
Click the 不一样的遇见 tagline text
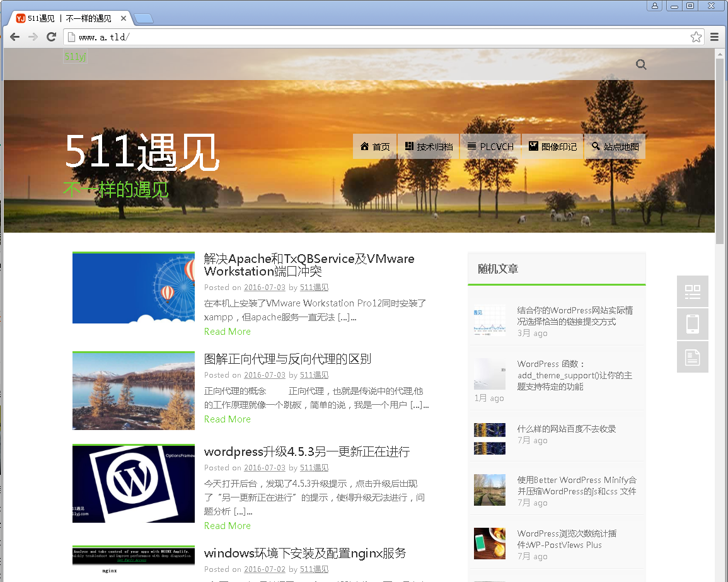[115, 190]
